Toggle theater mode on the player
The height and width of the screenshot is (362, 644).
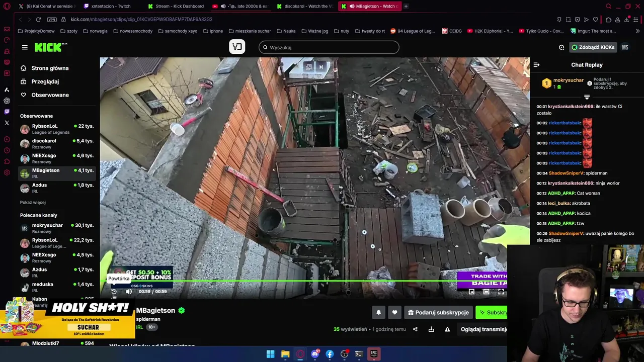tap(486, 292)
